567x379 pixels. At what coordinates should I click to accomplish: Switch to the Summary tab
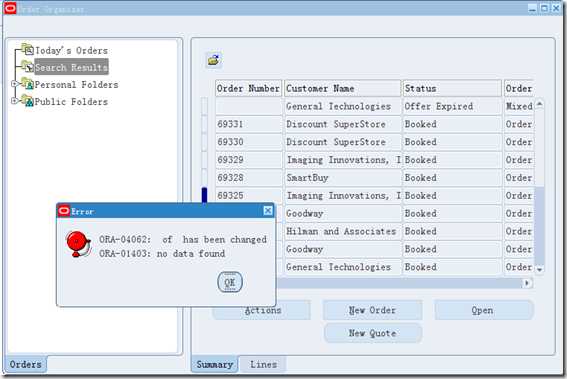(214, 364)
